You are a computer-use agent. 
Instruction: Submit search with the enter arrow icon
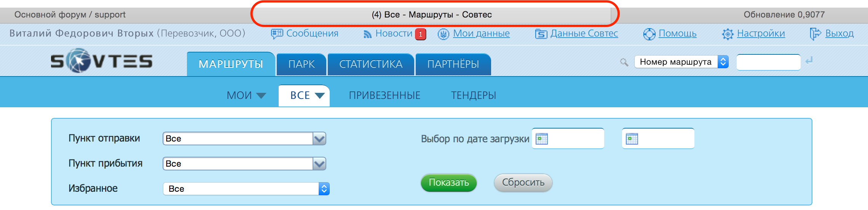pyautogui.click(x=809, y=60)
